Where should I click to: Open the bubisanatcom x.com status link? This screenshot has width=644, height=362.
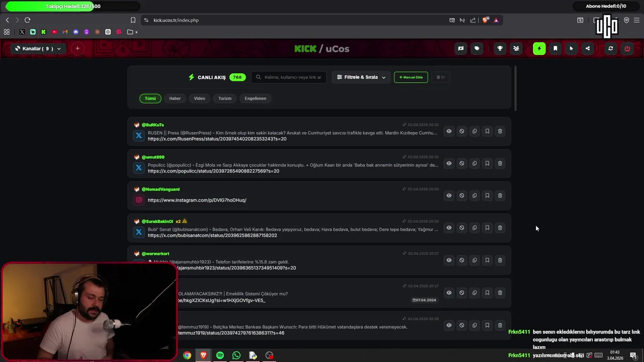(212, 235)
